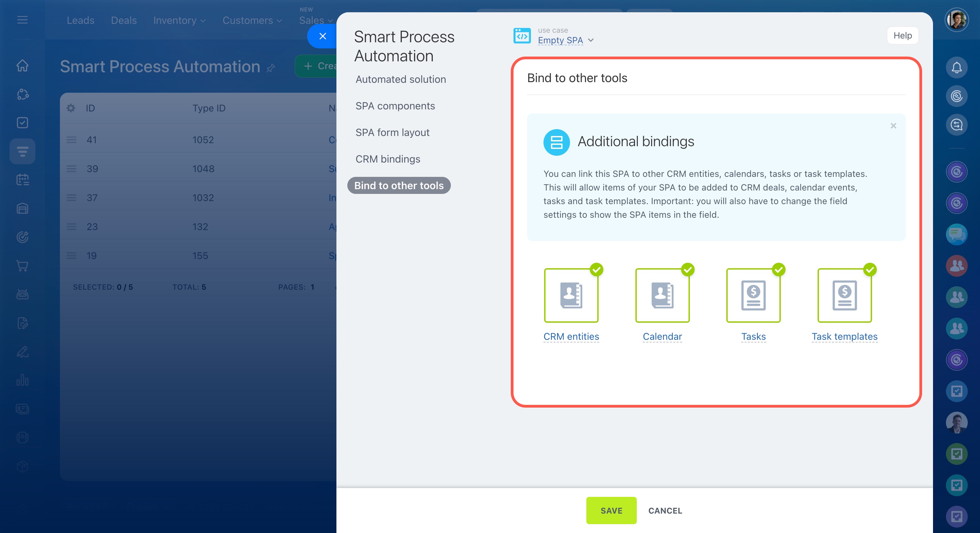
Task: Click the table settings gear icon
Action: [x=71, y=108]
